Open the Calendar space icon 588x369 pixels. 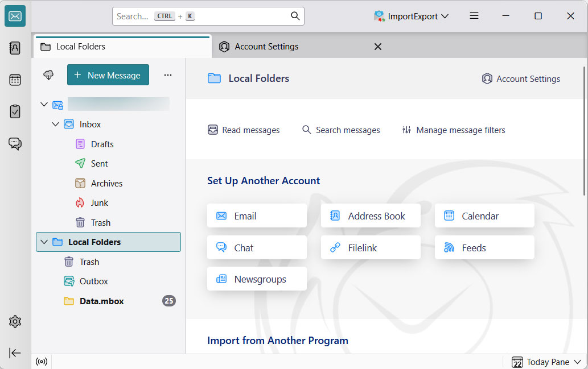[x=15, y=80]
